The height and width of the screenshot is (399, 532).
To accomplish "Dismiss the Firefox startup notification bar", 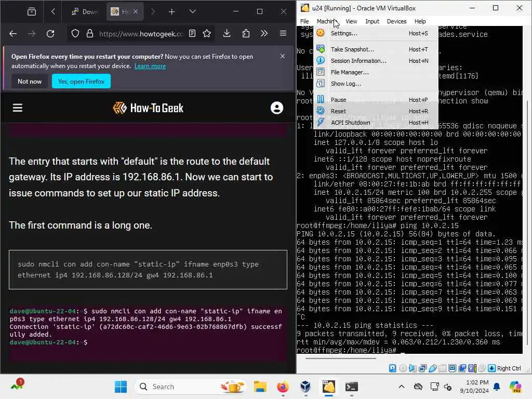I will [283, 56].
